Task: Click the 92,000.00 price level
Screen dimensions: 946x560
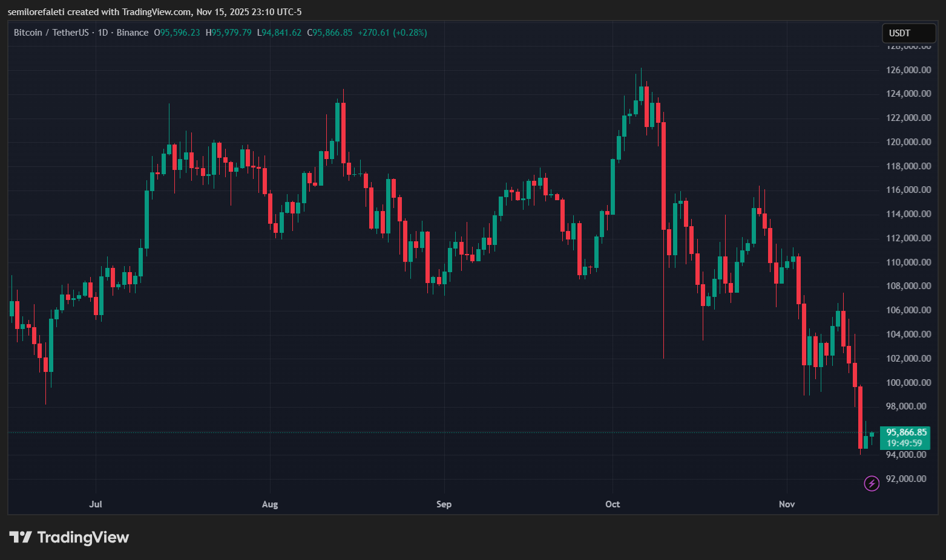Action: (x=906, y=478)
